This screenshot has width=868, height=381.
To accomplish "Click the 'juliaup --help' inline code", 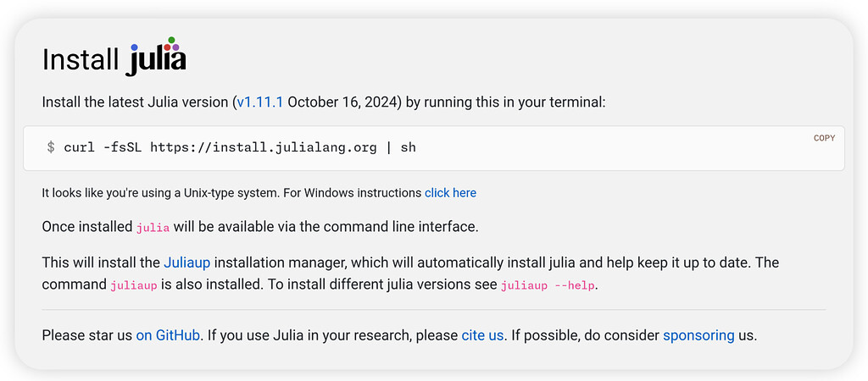I will click(548, 286).
